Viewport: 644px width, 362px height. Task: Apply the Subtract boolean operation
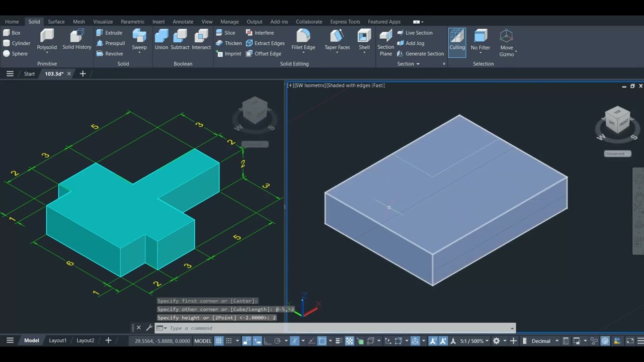point(180,40)
